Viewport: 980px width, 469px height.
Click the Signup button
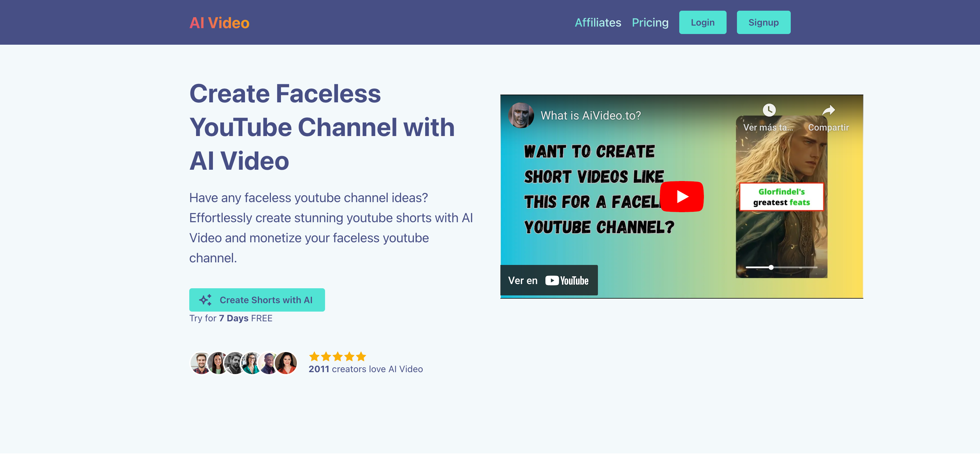(763, 22)
